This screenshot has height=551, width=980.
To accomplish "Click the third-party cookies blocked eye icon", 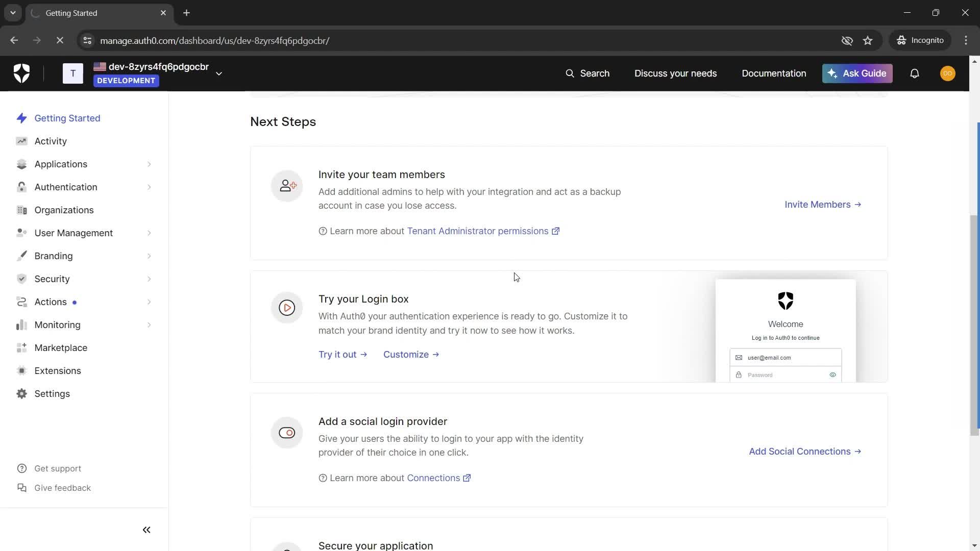I will coord(847,40).
